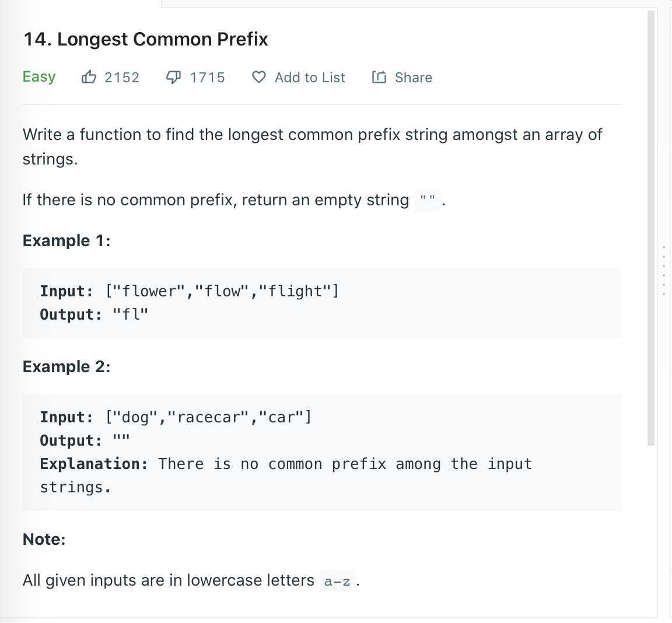Click the Example 2 input code line
This screenshot has height=623, width=672.
click(x=176, y=417)
